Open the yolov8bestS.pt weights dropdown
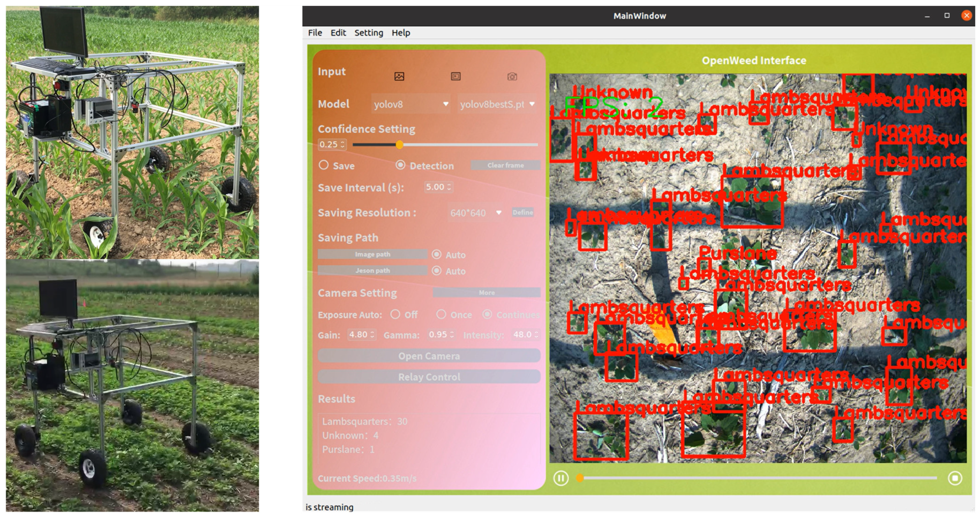The height and width of the screenshot is (517, 980). click(497, 104)
